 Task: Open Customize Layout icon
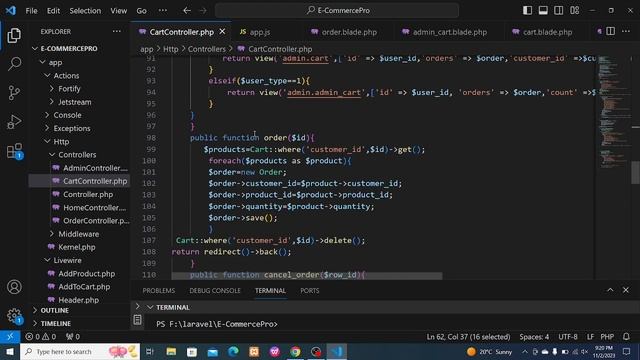[x=575, y=10]
